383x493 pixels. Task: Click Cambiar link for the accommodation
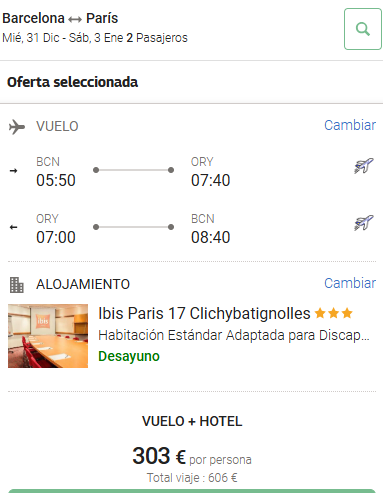tap(350, 283)
